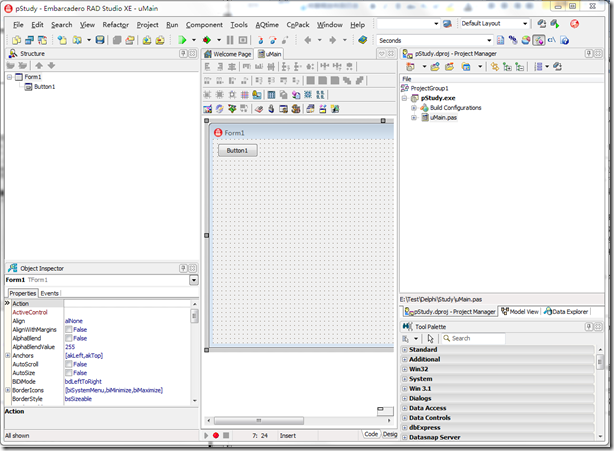
Task: Move item down arrow in Structure panel
Action: [x=51, y=65]
